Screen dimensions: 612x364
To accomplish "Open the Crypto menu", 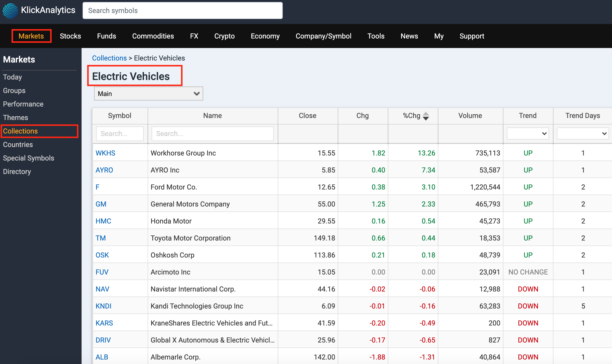I will 224,36.
